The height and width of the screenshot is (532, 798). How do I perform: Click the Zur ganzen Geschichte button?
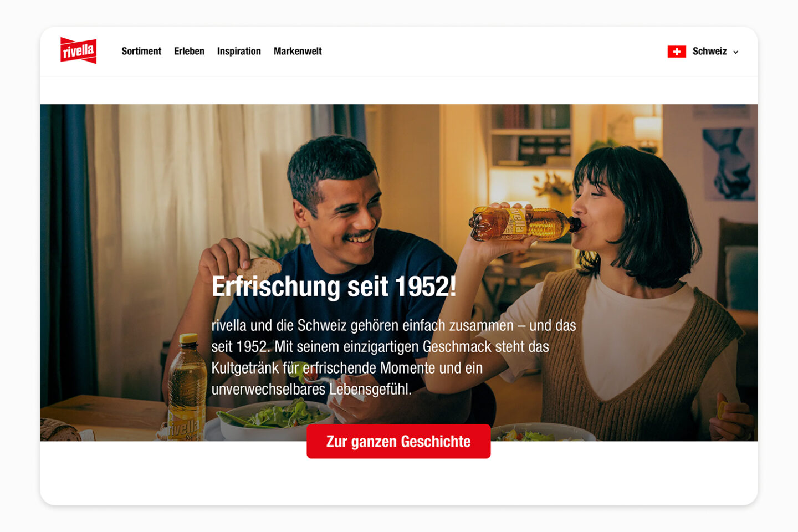click(398, 441)
